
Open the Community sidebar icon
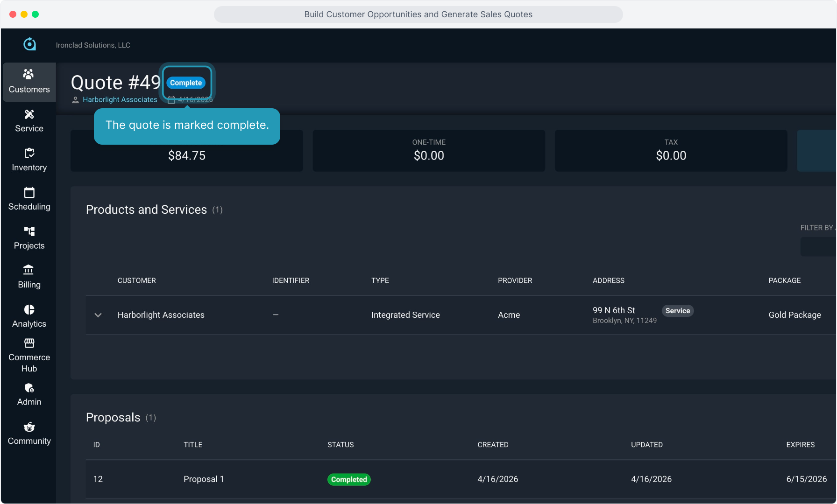[x=29, y=427]
